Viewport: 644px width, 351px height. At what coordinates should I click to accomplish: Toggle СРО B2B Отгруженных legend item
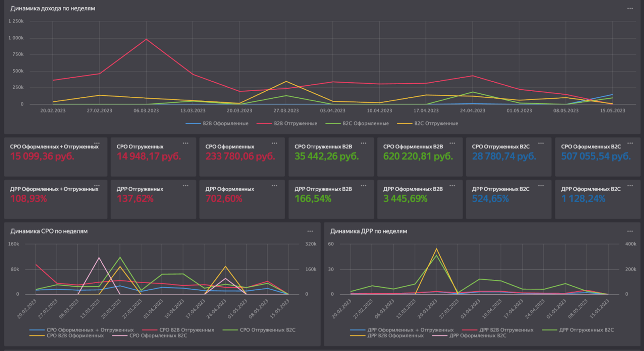point(178,330)
